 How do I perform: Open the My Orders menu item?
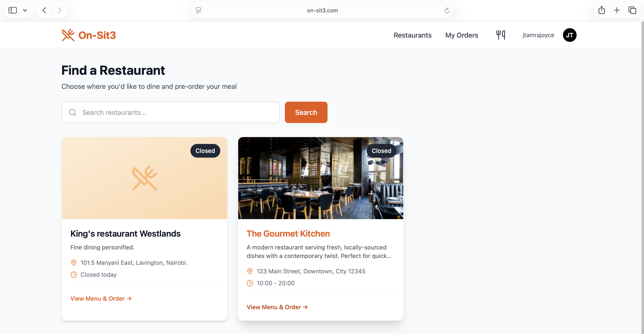[461, 35]
